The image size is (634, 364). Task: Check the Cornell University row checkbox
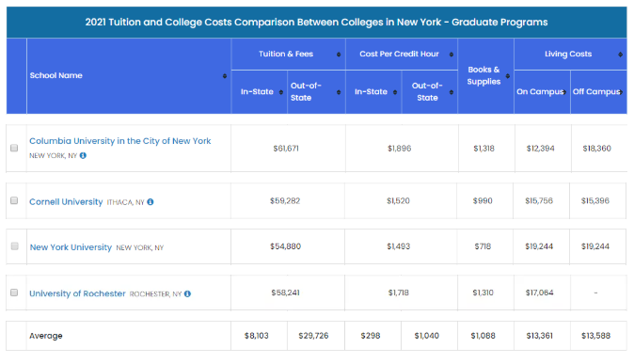coord(14,200)
